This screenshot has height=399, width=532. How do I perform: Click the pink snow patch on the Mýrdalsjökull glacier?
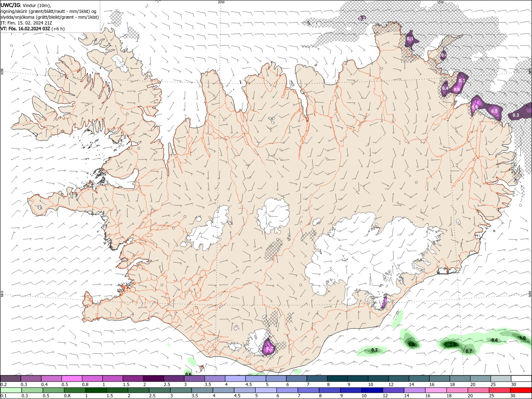[268, 347]
